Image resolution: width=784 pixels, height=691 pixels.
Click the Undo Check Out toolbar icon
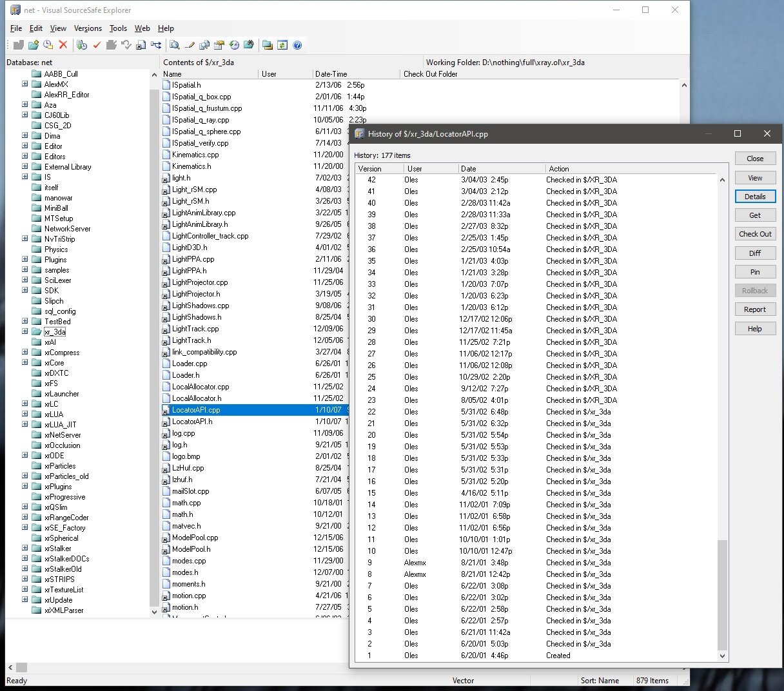tap(126, 45)
